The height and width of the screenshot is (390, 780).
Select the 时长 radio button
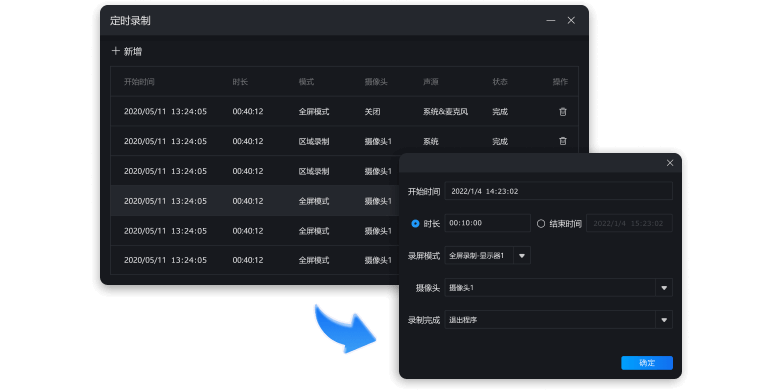[415, 224]
